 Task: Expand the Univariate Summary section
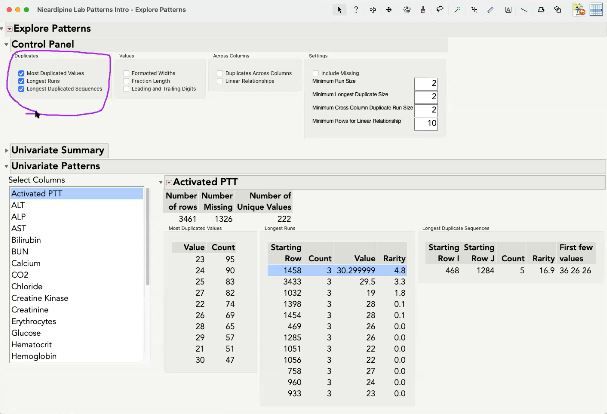pos(6,150)
